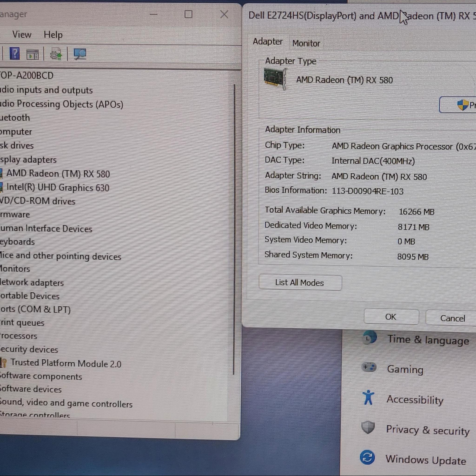Click the 8171 MB dedicated video memory value
This screenshot has width=476, height=476.
(414, 227)
